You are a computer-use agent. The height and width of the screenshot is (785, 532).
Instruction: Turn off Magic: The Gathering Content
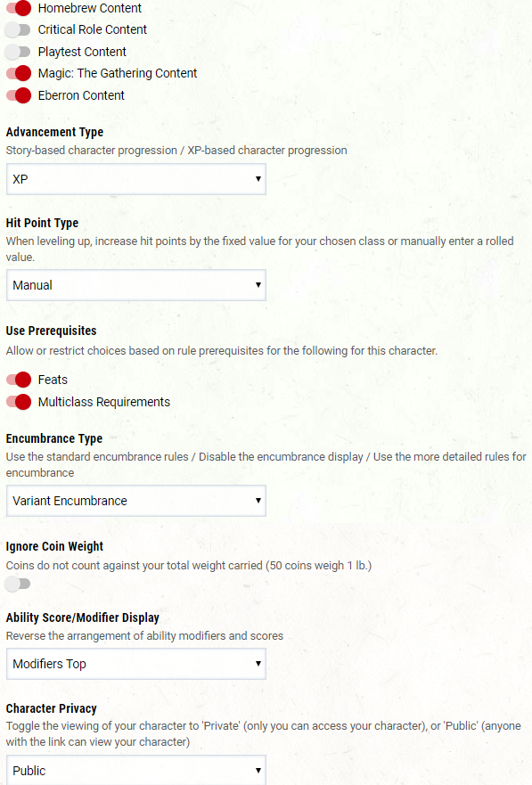(x=19, y=74)
